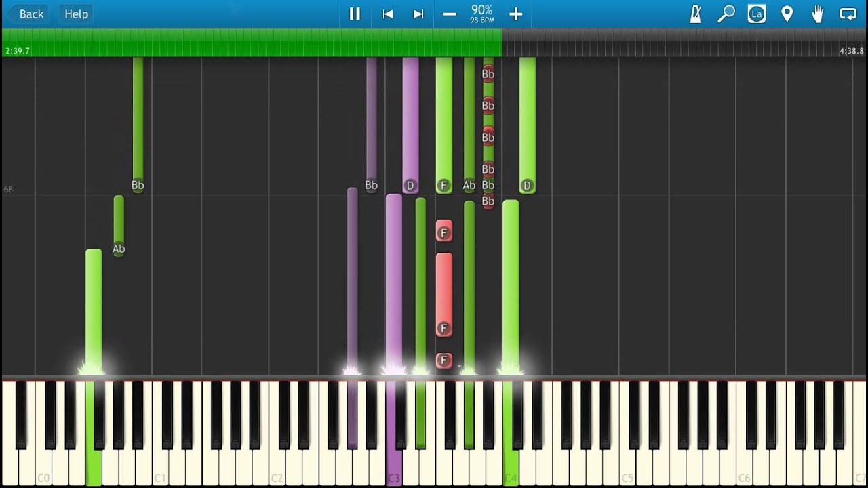Seek inside the green song progress bar
868x488 pixels.
click(x=252, y=42)
